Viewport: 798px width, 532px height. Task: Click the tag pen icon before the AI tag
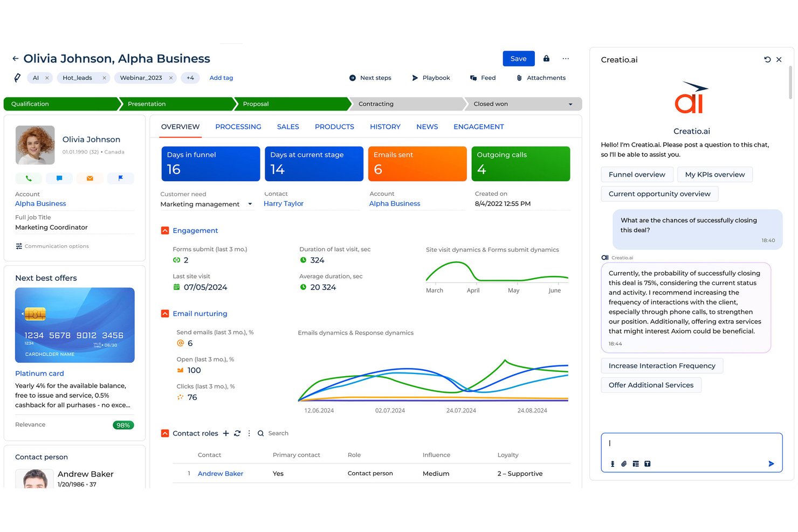[17, 78]
